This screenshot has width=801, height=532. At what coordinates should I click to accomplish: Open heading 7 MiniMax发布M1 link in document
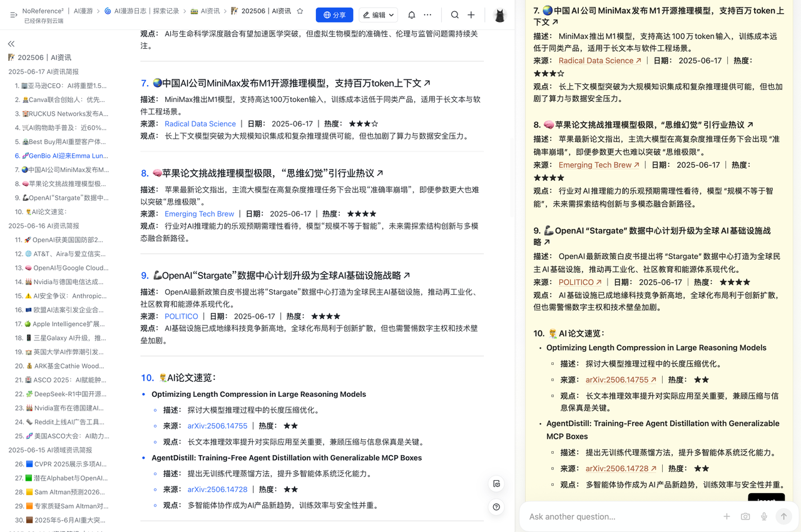(x=292, y=83)
